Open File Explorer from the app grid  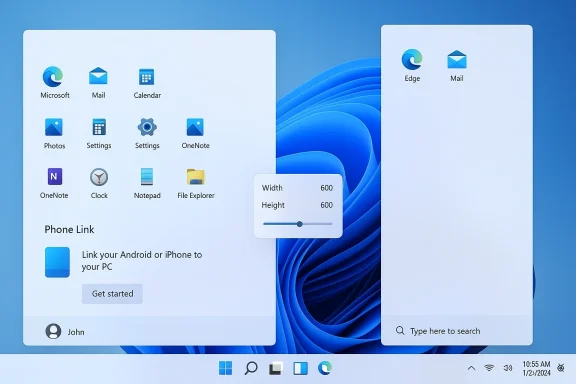pyautogui.click(x=196, y=183)
